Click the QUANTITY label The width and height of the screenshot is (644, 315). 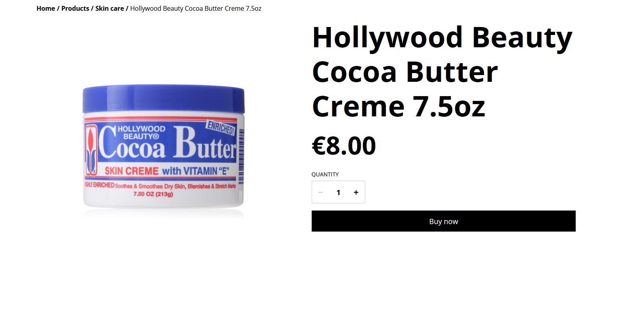325,174
